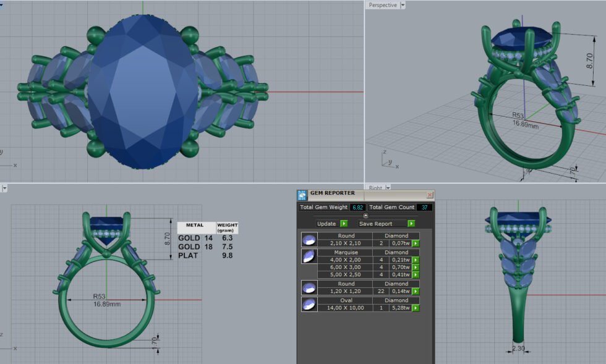Screen dimensions: 606x364
Task: Click green arrow beside Save Report
Action: click(x=411, y=224)
